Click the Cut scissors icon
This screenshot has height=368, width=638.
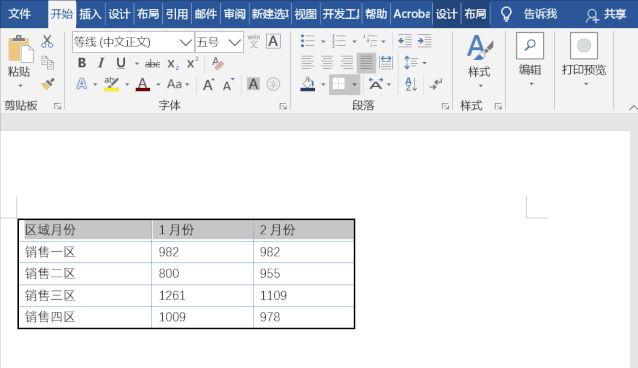[47, 41]
